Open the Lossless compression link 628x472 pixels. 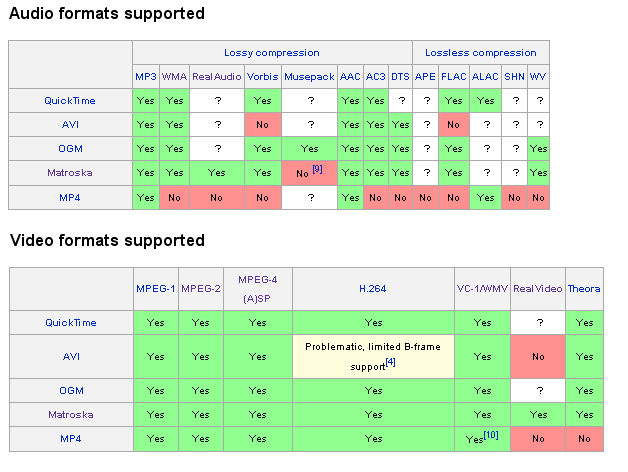[x=481, y=53]
